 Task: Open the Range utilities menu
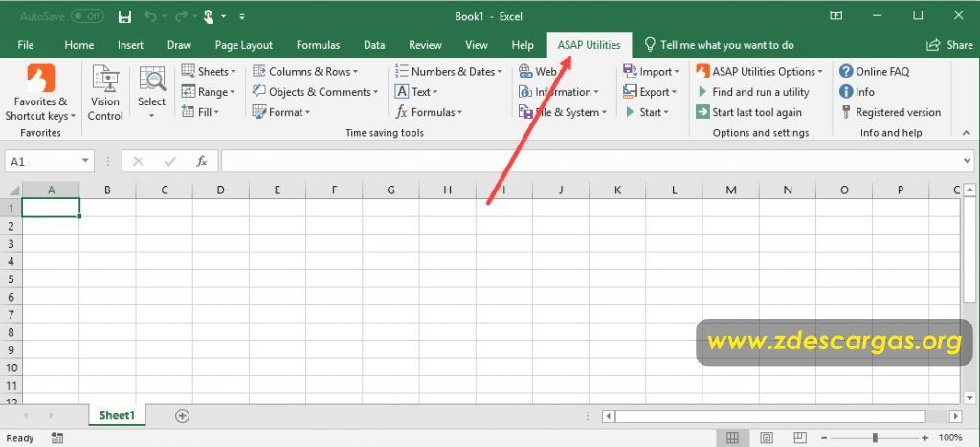point(209,92)
